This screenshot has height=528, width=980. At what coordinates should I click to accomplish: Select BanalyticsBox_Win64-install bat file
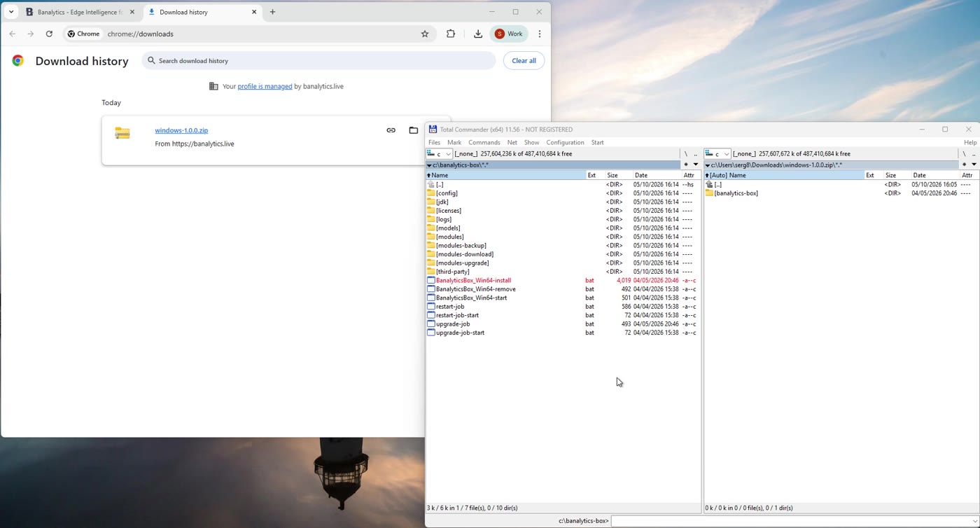(x=473, y=280)
